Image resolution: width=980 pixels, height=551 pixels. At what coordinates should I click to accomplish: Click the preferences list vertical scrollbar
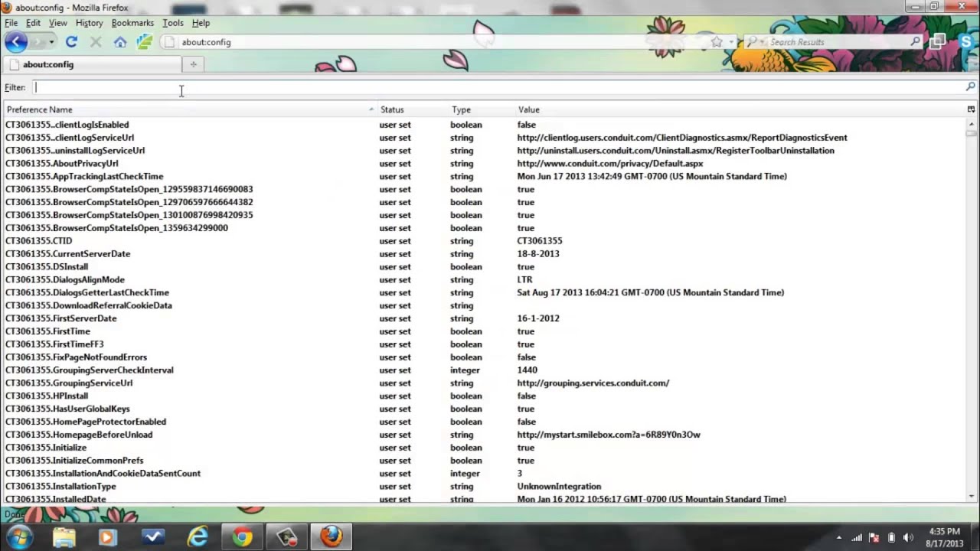(971, 310)
